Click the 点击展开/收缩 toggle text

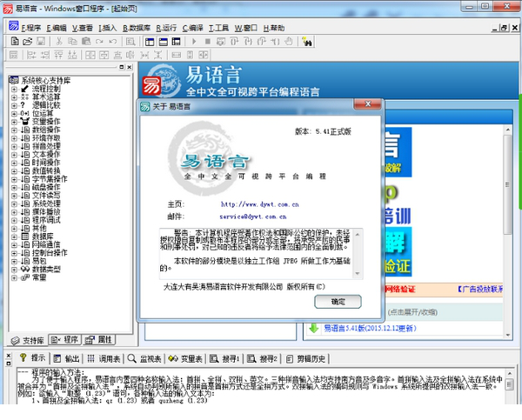click(x=412, y=312)
